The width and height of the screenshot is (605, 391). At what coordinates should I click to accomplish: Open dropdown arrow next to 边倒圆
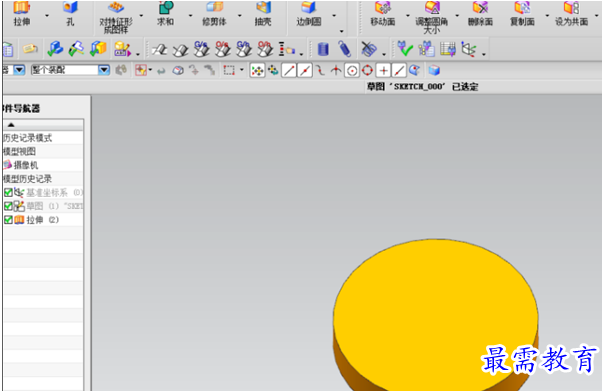click(x=334, y=16)
